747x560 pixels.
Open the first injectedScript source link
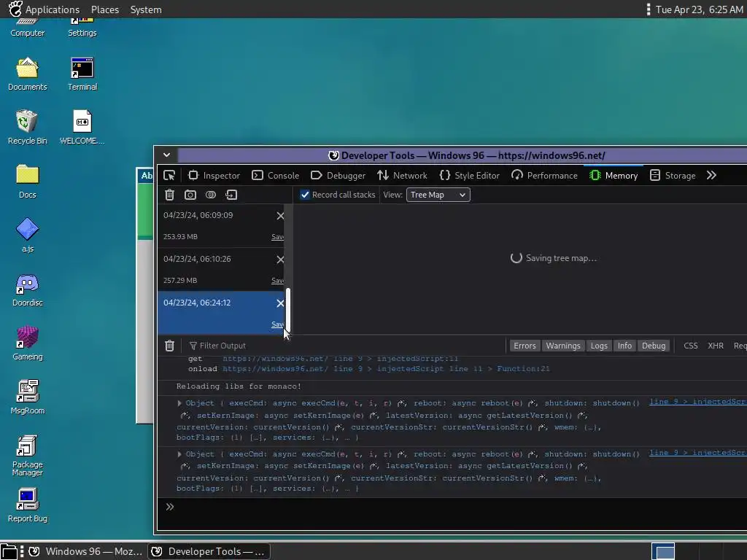[x=698, y=402]
